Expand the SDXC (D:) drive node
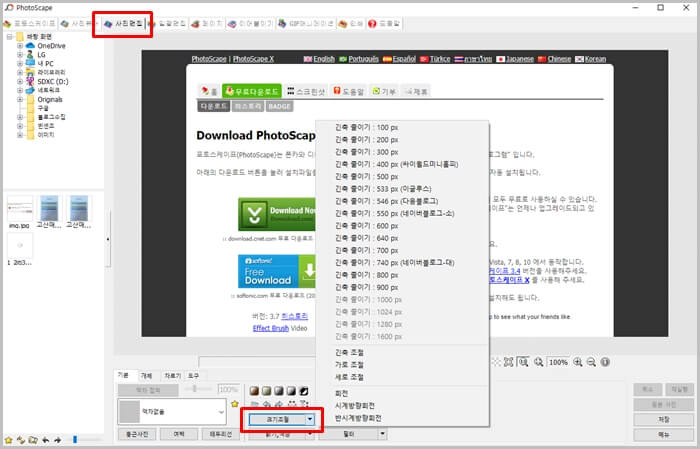This screenshot has width=700, height=449. (20, 81)
